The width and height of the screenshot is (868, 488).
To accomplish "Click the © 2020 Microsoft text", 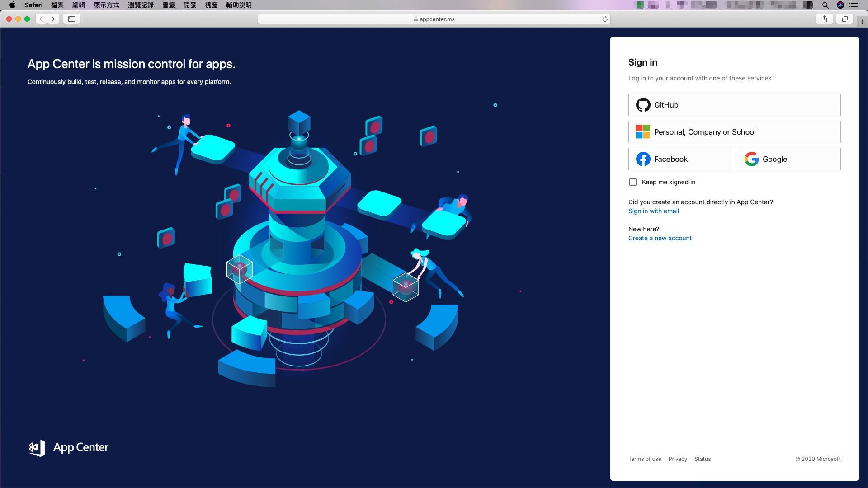I will click(x=818, y=459).
